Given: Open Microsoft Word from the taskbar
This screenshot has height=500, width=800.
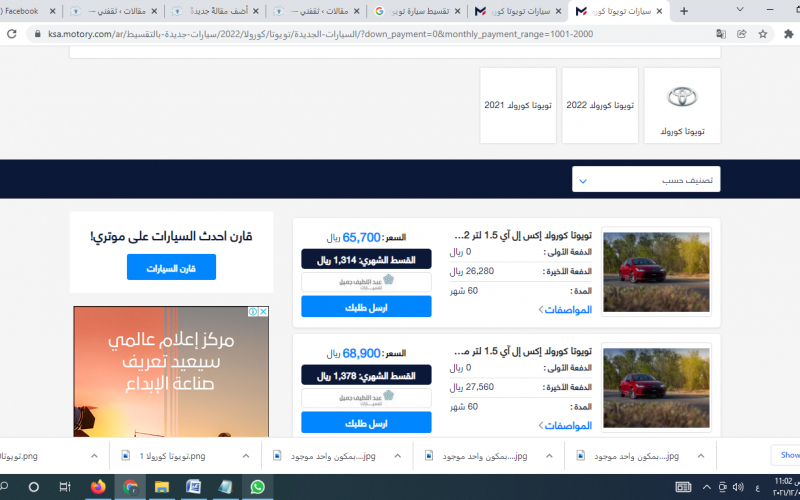Looking at the screenshot, I should pyautogui.click(x=193, y=487).
